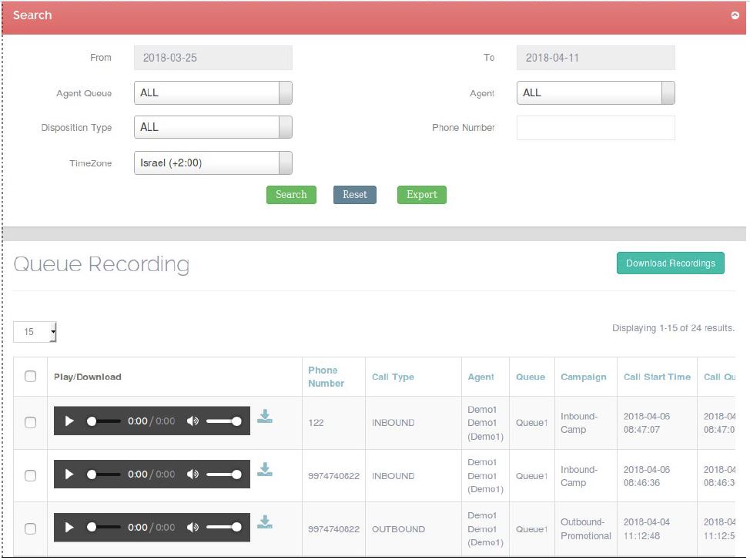750x560 pixels.
Task: Download the INBOUND recording for 9974740822
Action: (265, 470)
